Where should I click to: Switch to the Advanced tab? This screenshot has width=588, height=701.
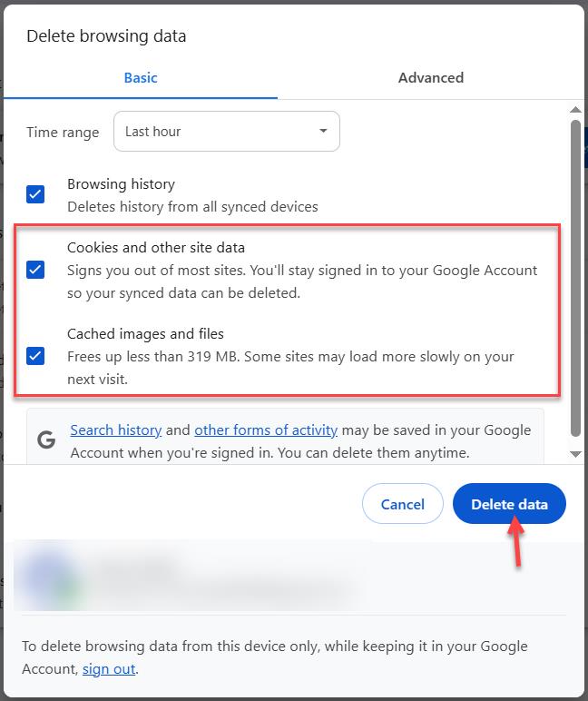pyautogui.click(x=430, y=78)
